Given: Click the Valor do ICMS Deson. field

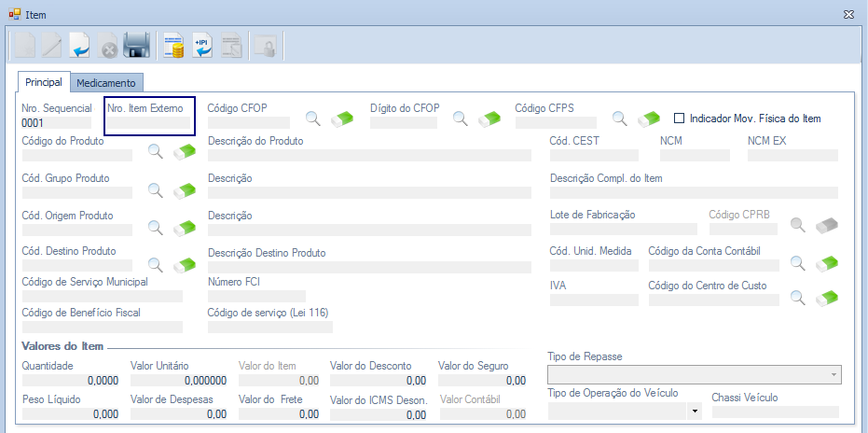Looking at the screenshot, I should click(x=379, y=414).
